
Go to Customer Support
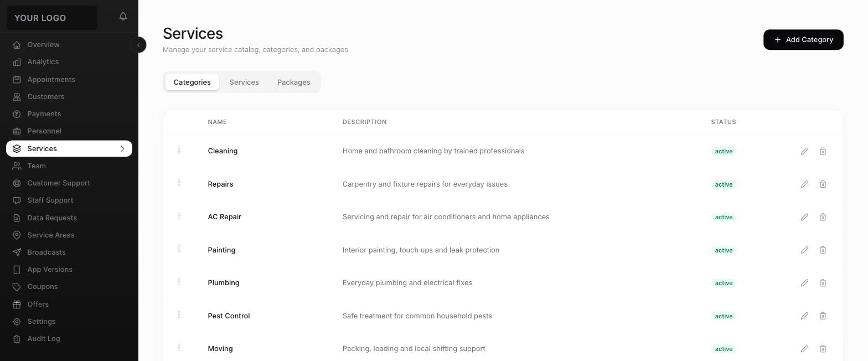tap(69, 183)
